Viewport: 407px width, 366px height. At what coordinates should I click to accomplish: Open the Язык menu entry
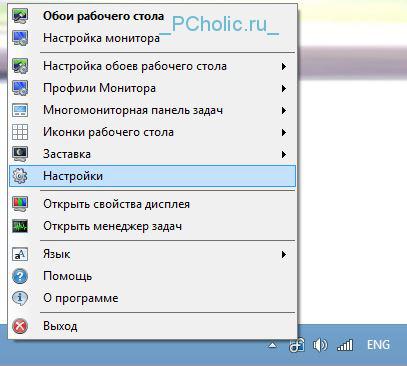tap(152, 254)
